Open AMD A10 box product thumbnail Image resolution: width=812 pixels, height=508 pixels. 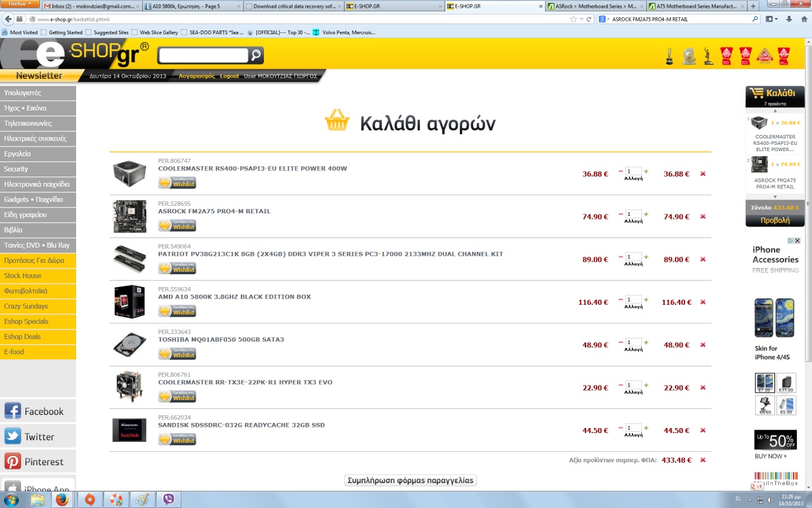click(x=129, y=302)
